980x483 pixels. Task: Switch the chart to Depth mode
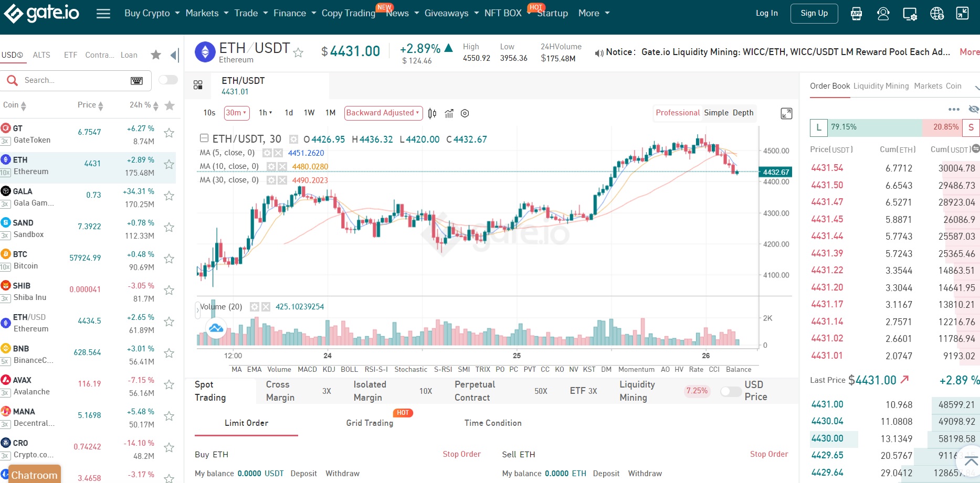[x=743, y=113]
